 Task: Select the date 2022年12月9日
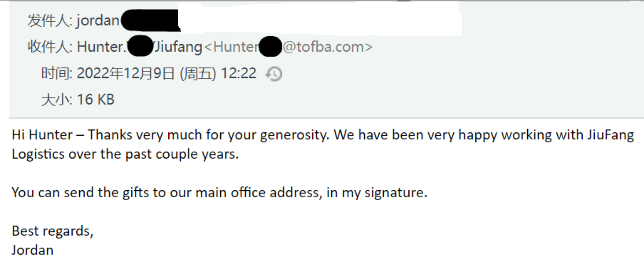pyautogui.click(x=126, y=73)
